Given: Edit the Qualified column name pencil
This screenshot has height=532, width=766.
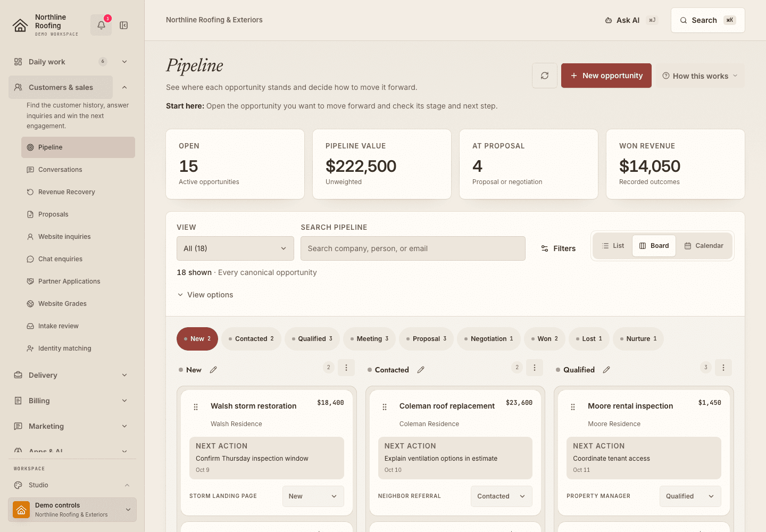Looking at the screenshot, I should coord(606,370).
